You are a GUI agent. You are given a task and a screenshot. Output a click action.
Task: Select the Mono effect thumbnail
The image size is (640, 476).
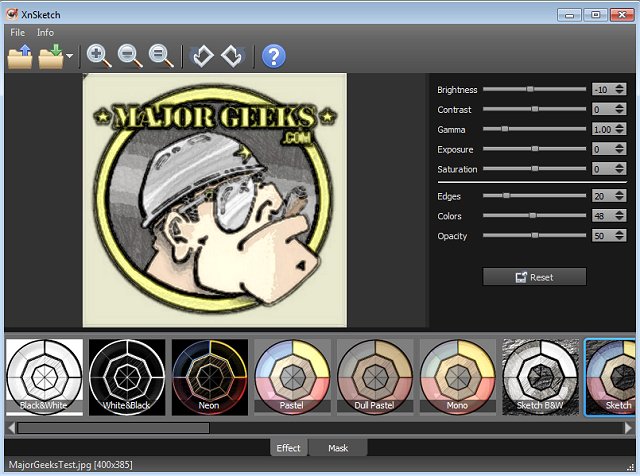tap(458, 377)
